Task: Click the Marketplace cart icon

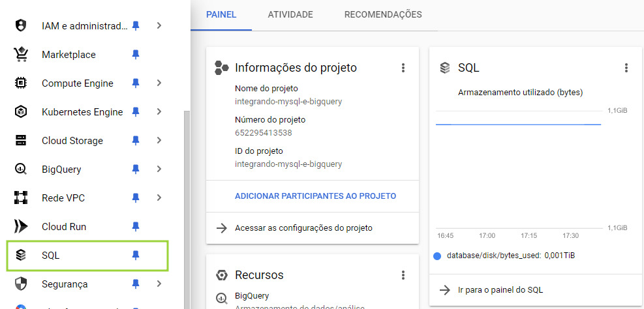Action: [x=20, y=55]
